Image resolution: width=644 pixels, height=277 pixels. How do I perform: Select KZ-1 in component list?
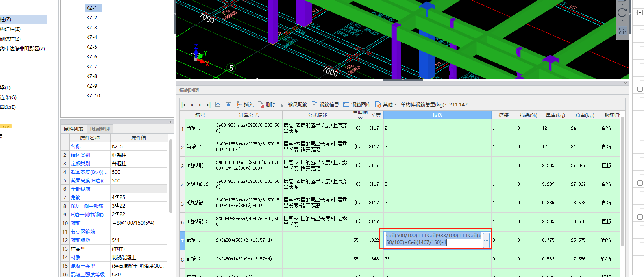[x=93, y=8]
